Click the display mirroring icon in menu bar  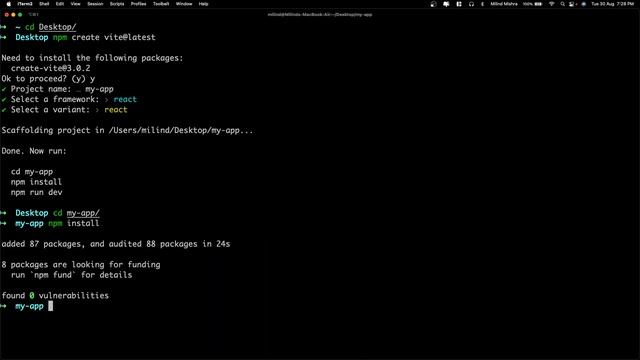click(x=572, y=4)
